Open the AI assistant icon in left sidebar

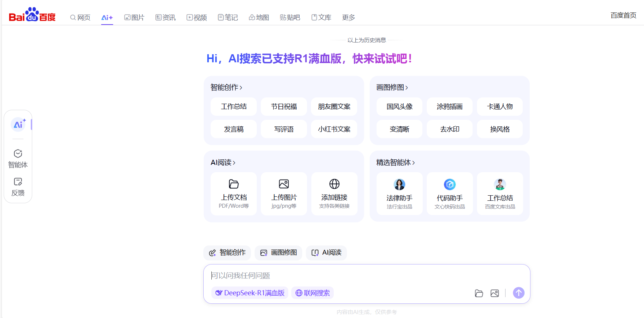(18, 125)
